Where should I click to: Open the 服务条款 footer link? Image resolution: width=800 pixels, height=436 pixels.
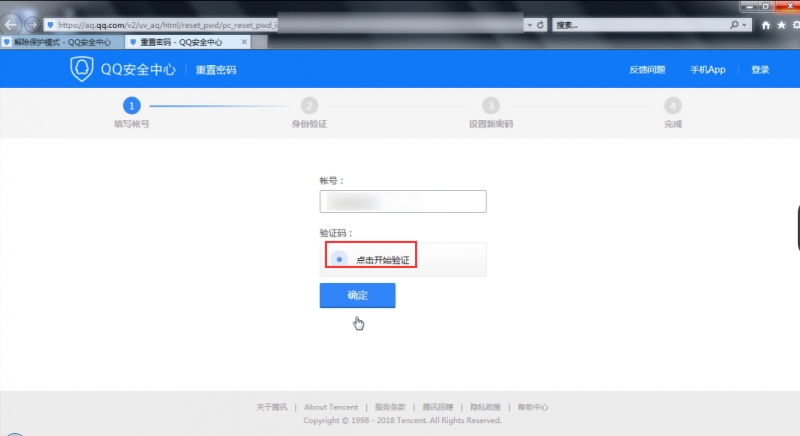coord(390,407)
